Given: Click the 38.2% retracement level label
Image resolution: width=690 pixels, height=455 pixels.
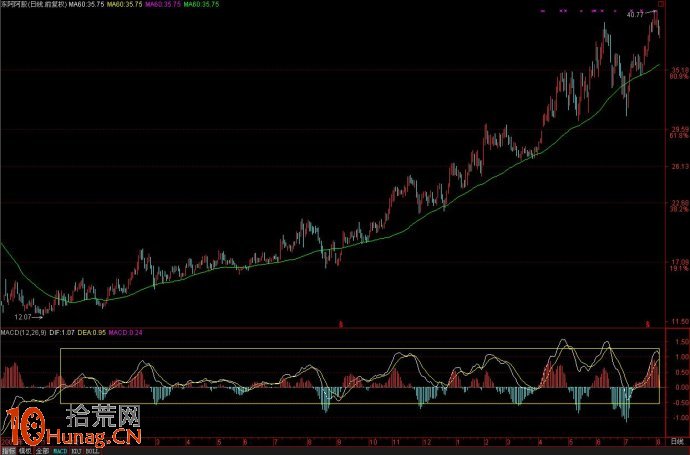Looking at the screenshot, I should pyautogui.click(x=679, y=210).
